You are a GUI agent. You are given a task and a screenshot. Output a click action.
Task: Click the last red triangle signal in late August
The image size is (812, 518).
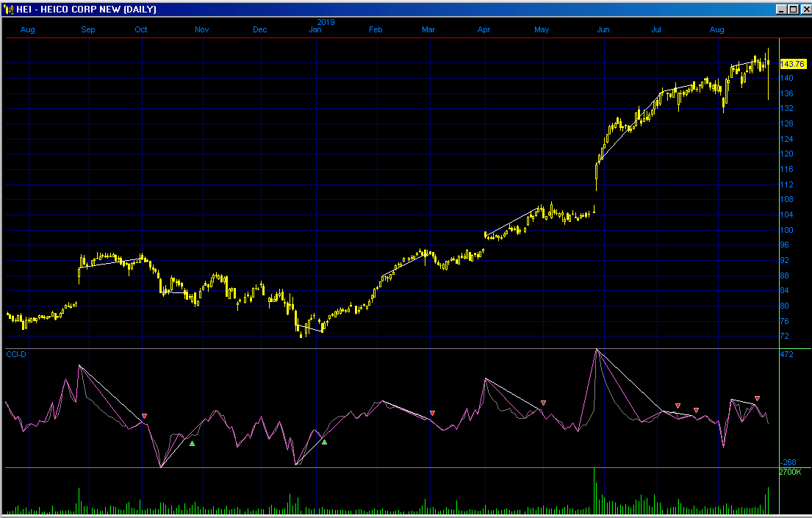pos(757,398)
